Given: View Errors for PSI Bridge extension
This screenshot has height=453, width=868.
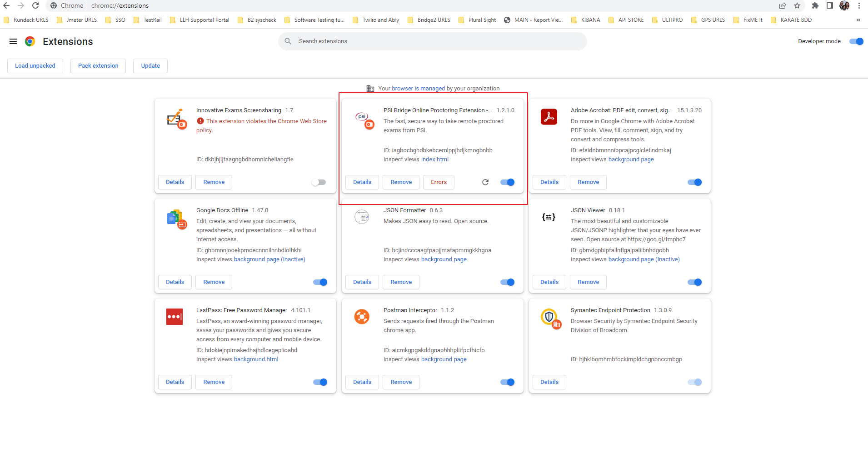Looking at the screenshot, I should click(x=439, y=182).
